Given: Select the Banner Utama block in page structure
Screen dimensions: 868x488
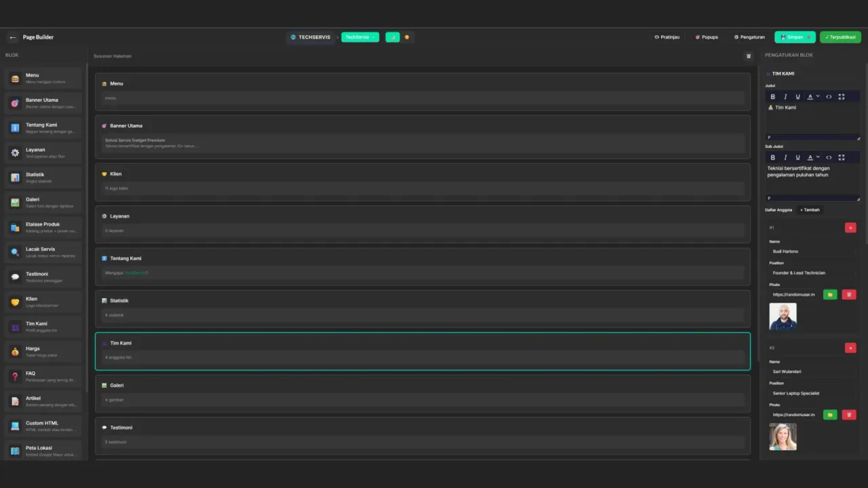Looking at the screenshot, I should pos(422,136).
